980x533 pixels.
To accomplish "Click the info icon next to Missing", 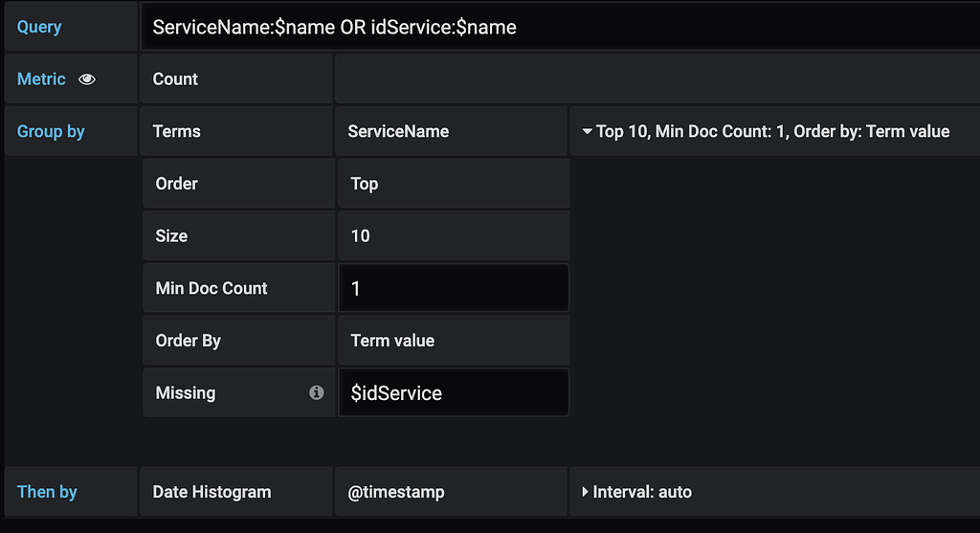I will coord(316,393).
